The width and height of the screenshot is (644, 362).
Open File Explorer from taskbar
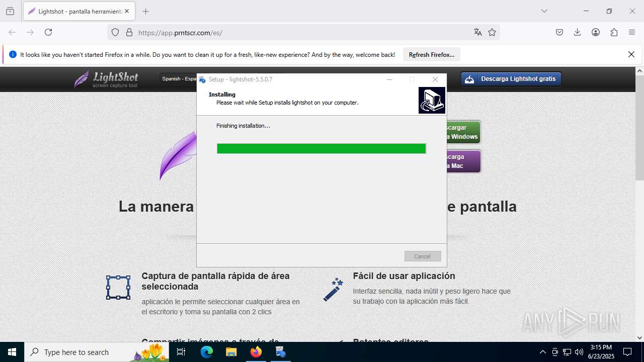[231, 352]
